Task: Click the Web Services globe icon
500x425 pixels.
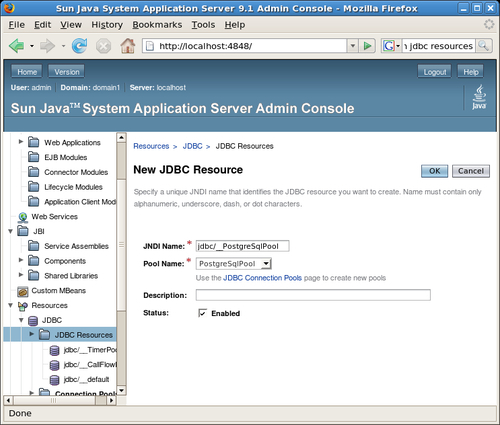Action: pos(23,217)
